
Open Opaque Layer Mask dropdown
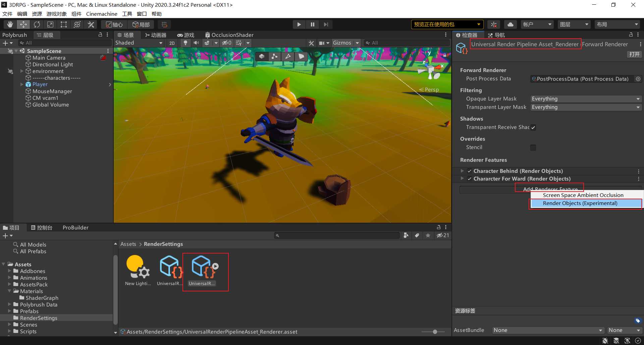(x=586, y=99)
